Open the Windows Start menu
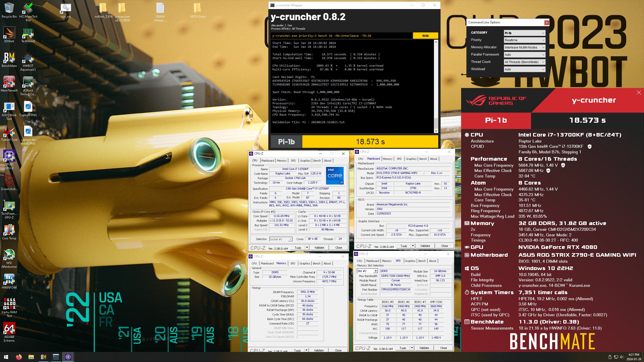The width and height of the screenshot is (644, 362). pyautogui.click(x=6, y=357)
